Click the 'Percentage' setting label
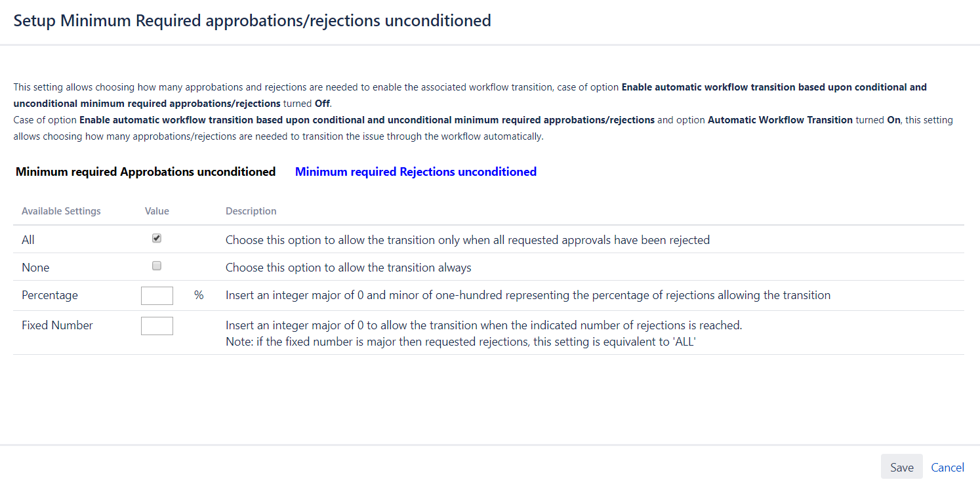The height and width of the screenshot is (486, 980). [50, 295]
